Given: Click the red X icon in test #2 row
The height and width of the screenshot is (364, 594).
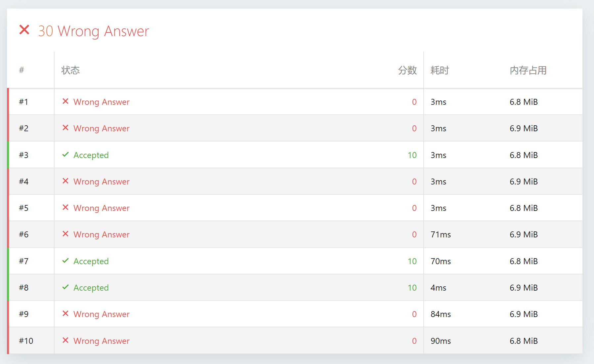Looking at the screenshot, I should [65, 128].
